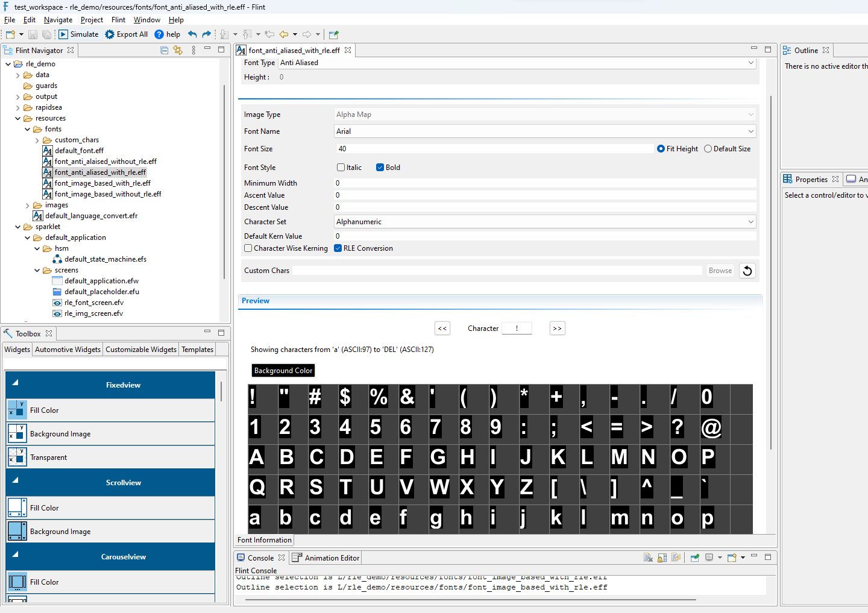Collapse the sparklet folder in navigator
This screenshot has height=613, width=868.
(18, 227)
